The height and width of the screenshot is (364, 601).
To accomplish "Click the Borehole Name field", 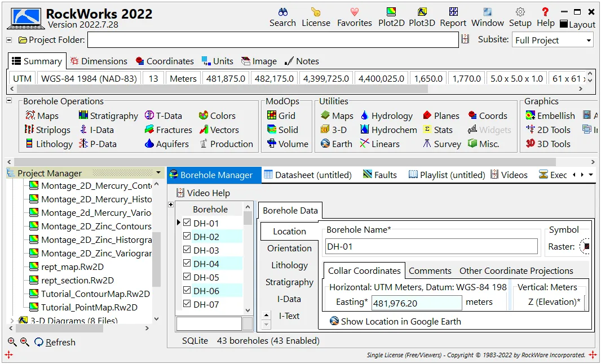I will [x=431, y=246].
